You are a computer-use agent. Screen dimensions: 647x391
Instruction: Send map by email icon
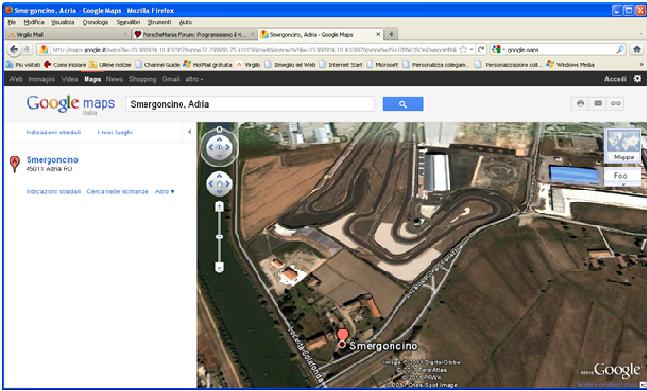tap(598, 103)
